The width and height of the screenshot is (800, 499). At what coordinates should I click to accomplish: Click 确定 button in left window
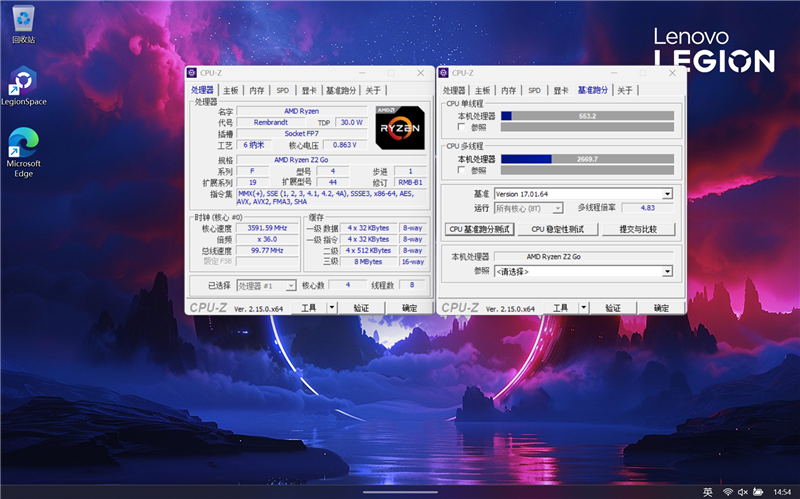click(x=409, y=308)
